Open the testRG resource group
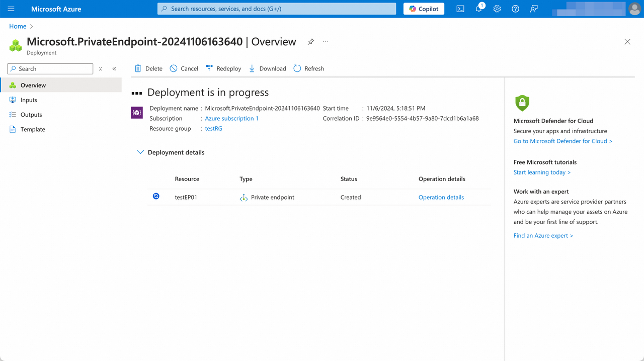 (x=213, y=128)
